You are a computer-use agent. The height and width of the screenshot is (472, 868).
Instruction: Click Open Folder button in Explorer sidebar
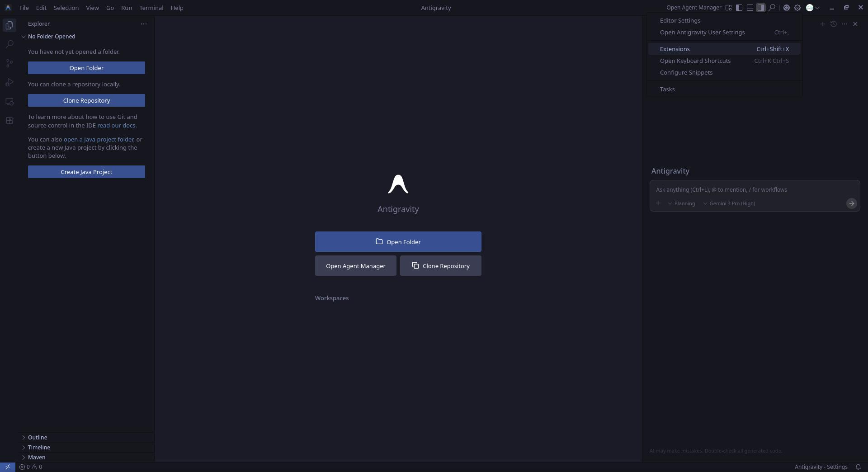(86, 68)
